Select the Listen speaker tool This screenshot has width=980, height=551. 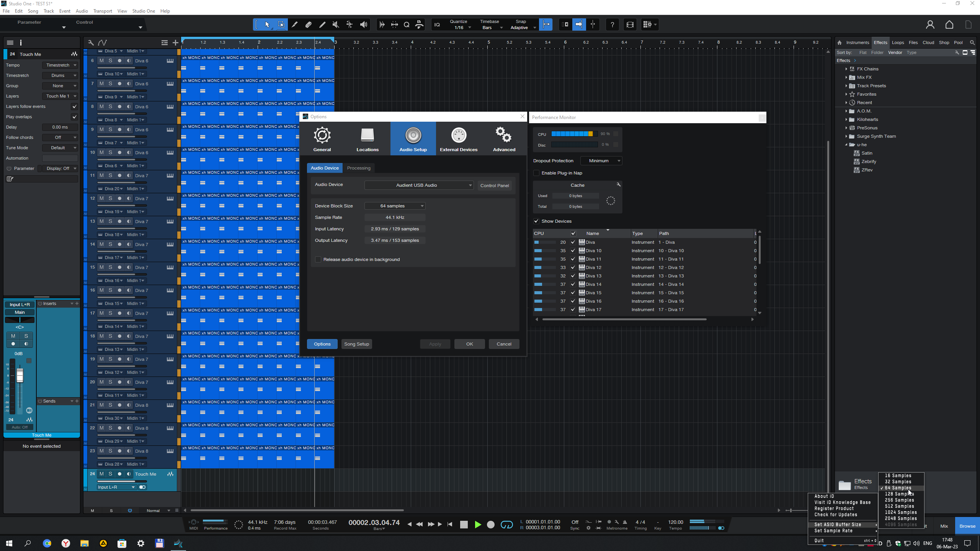(x=363, y=25)
